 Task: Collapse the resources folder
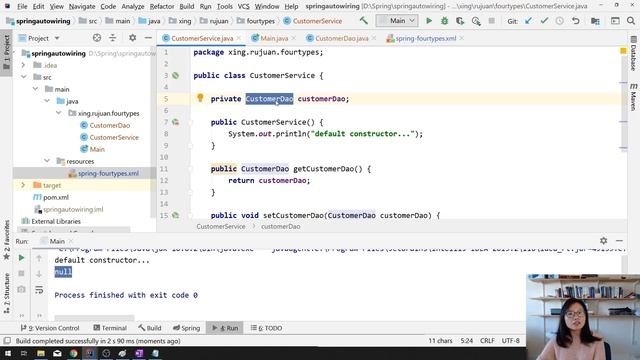47,161
